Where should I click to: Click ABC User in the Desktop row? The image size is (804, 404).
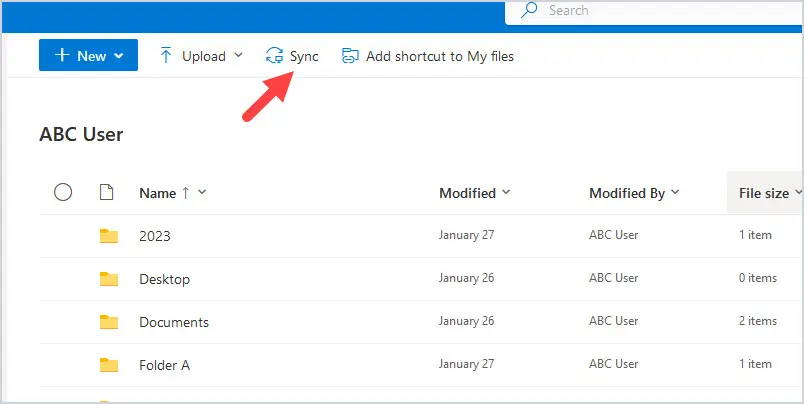[x=613, y=278]
